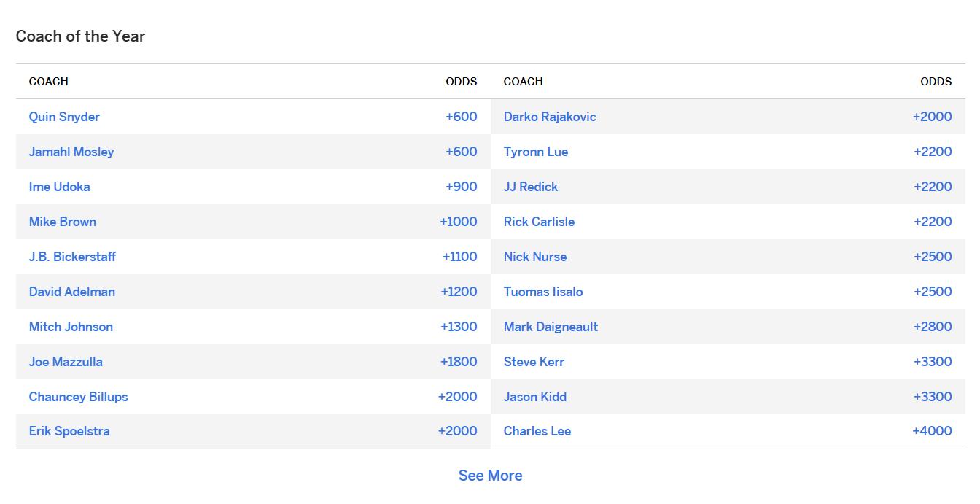Viewport: 980px width, 504px height.
Task: Open the David Adelman link
Action: (x=72, y=292)
